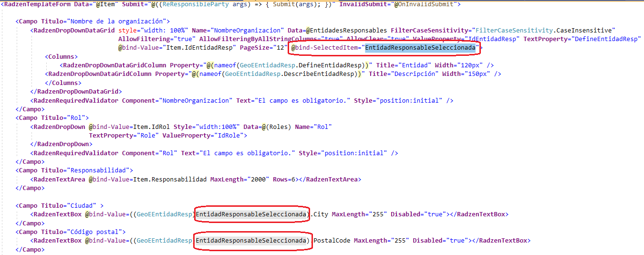Viewport: 644px width, 255px height.
Task: Click the Titulo value "Nombre de la organización"
Action: 118,21
